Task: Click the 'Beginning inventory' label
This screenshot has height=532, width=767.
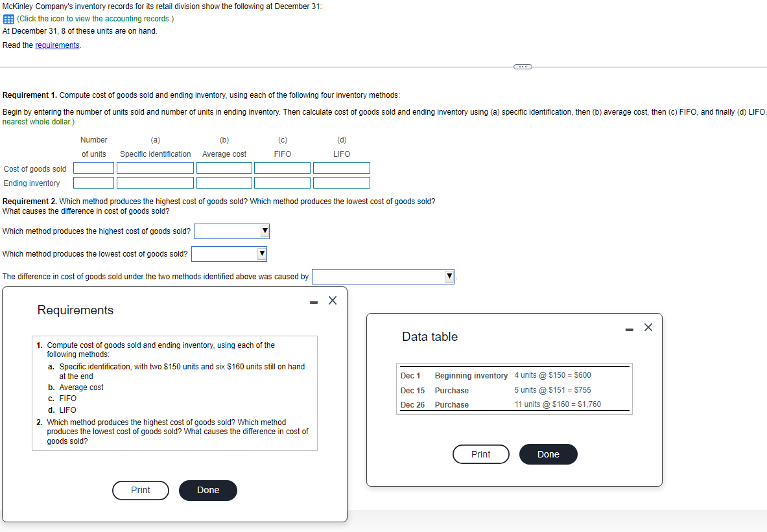Action: [x=471, y=376]
